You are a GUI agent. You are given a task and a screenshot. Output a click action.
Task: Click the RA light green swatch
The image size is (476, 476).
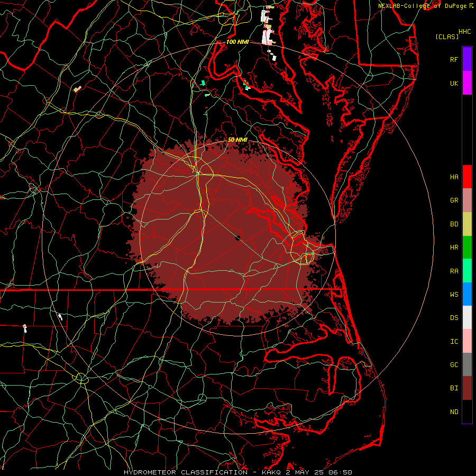coord(467,270)
